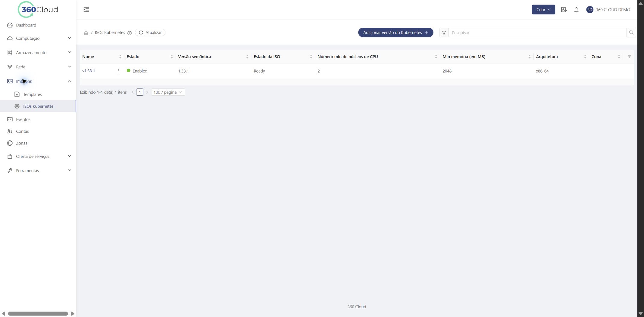
Task: Open the filter funnel beside search box
Action: pos(444,33)
